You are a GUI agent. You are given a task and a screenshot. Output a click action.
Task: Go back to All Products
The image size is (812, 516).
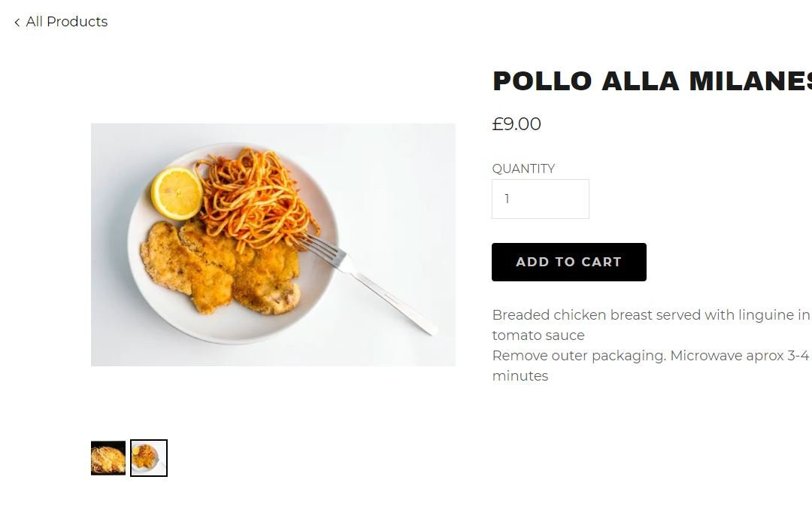[61, 22]
